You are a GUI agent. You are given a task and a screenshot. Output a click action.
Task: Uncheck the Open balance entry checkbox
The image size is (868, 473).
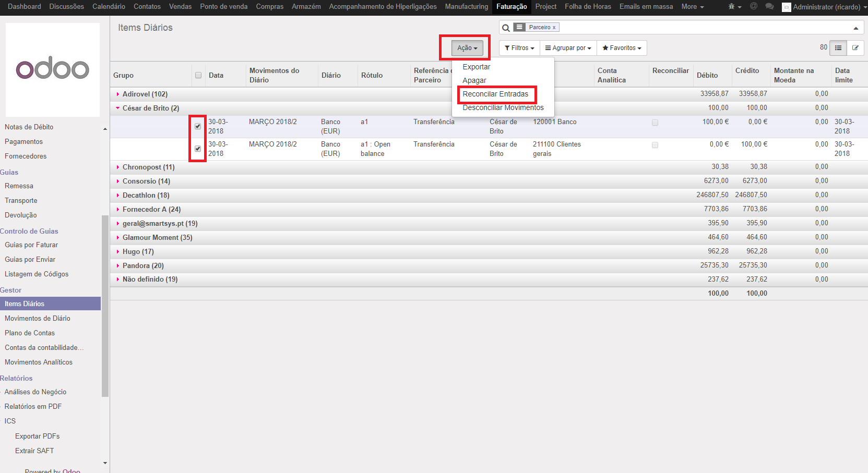198,149
